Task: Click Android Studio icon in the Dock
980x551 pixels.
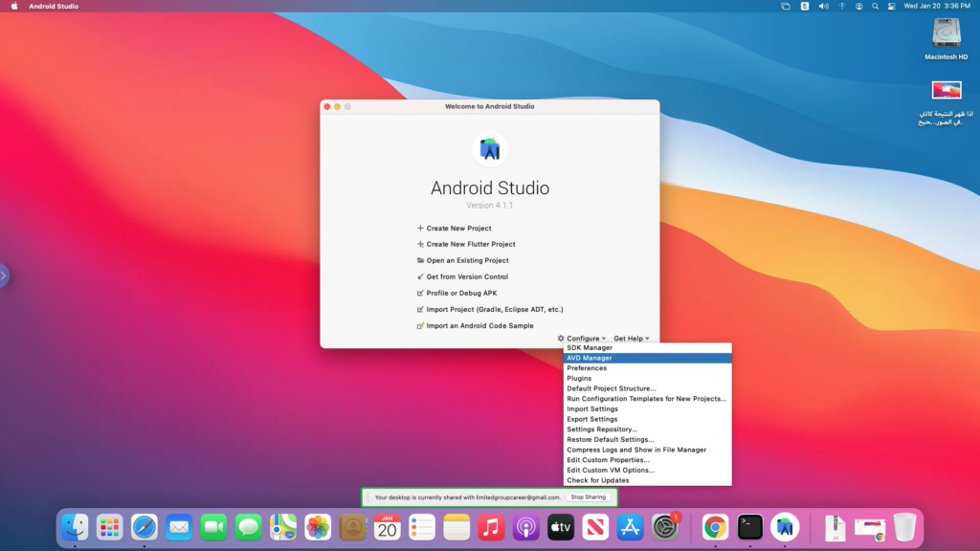Action: [x=785, y=527]
